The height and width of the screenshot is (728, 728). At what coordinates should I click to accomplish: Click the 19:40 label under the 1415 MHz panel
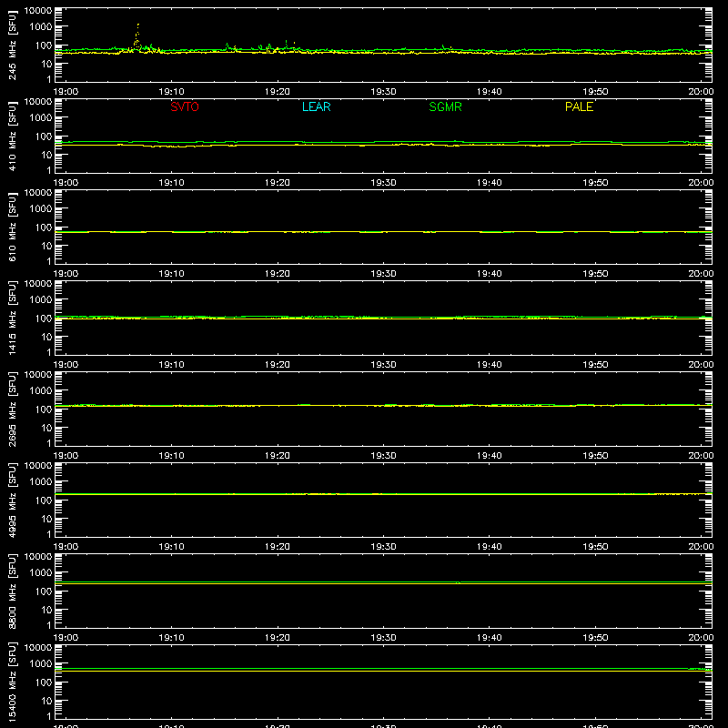(490, 365)
